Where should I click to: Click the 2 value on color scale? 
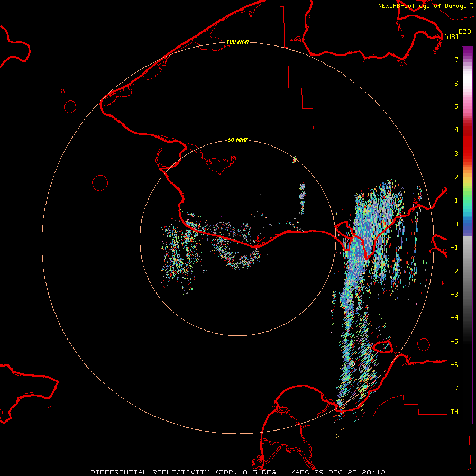pyautogui.click(x=456, y=177)
